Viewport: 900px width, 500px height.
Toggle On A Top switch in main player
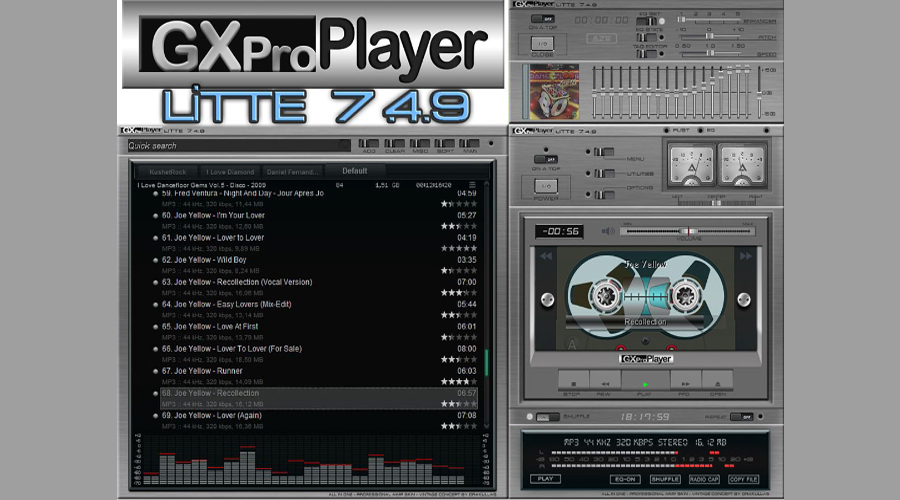click(x=545, y=159)
